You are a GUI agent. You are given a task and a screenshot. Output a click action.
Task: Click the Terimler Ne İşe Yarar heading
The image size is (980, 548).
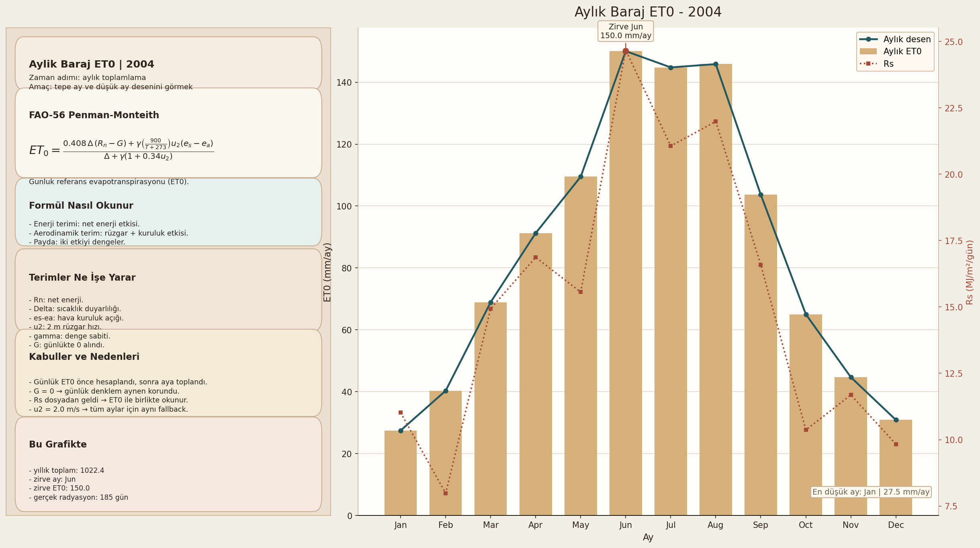(x=82, y=278)
